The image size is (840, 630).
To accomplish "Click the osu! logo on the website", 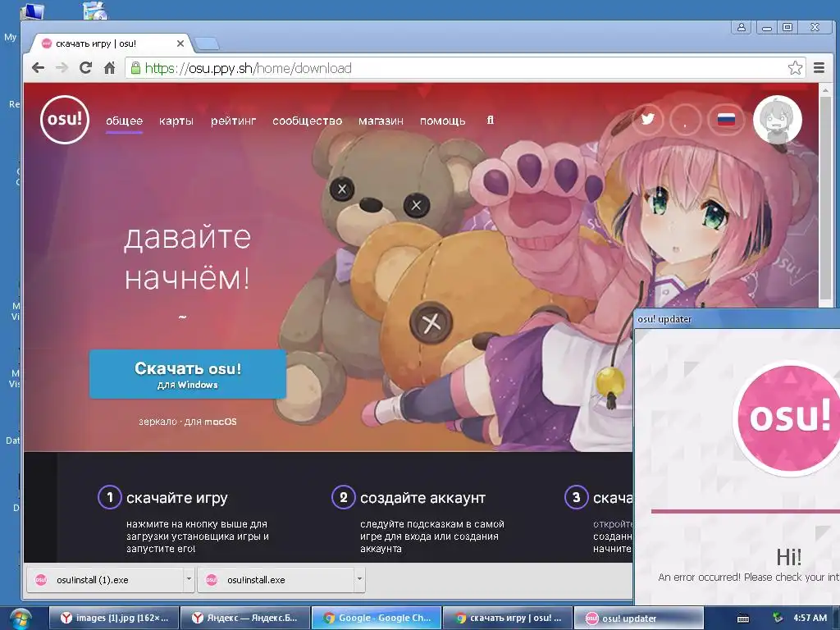I will point(64,120).
